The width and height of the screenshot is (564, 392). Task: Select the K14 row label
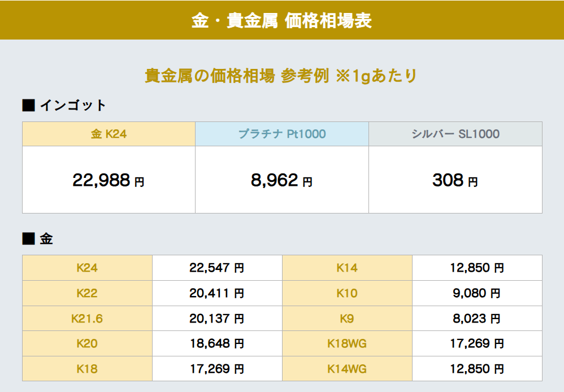(347, 268)
